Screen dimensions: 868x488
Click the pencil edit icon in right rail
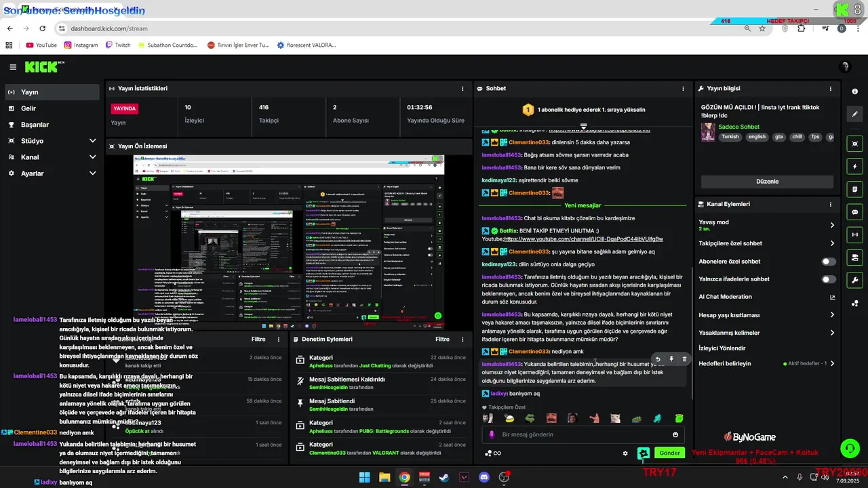point(854,115)
